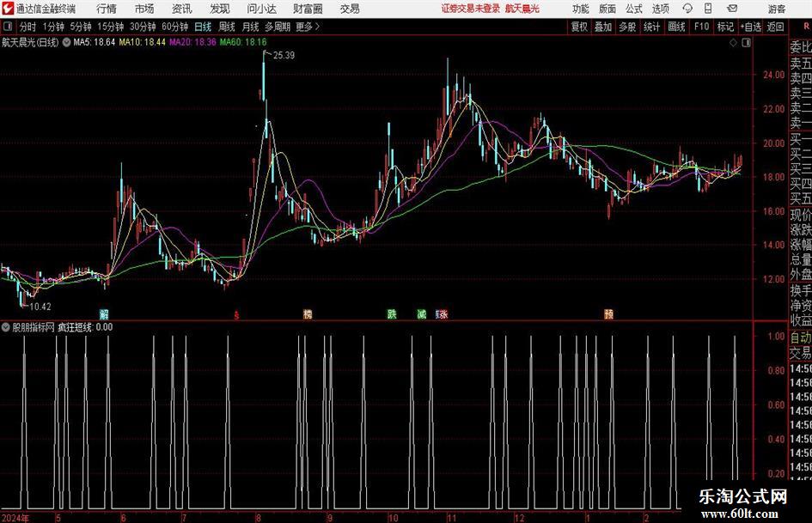
Task: Click the 通达信 red logo icon
Action: [x=7, y=9]
